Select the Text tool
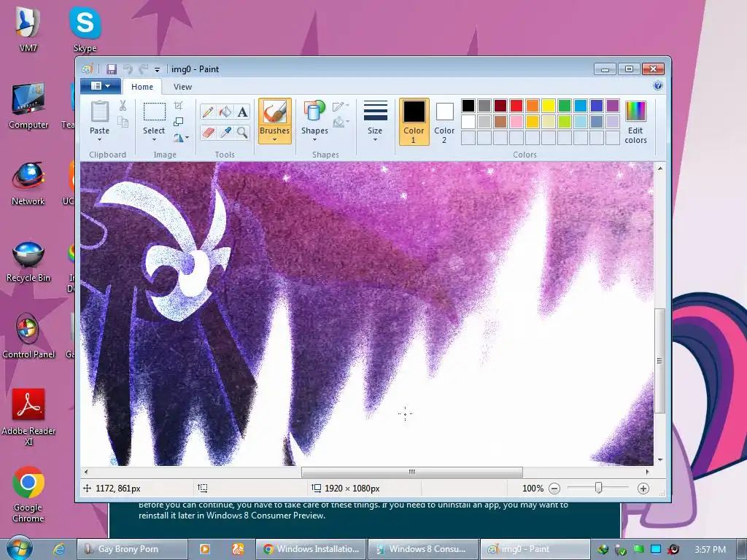The width and height of the screenshot is (747, 560). [x=242, y=112]
